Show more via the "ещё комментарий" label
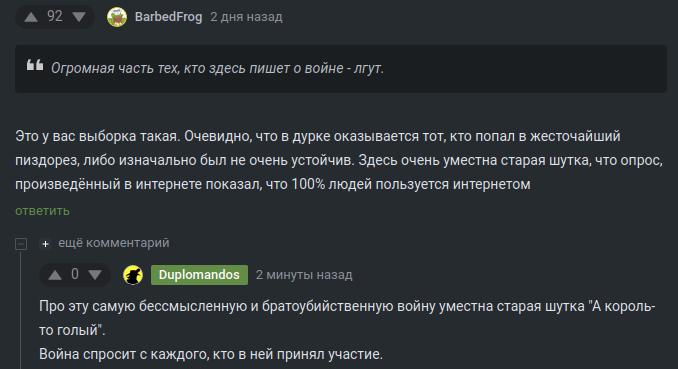The width and height of the screenshot is (678, 369). 114,243
